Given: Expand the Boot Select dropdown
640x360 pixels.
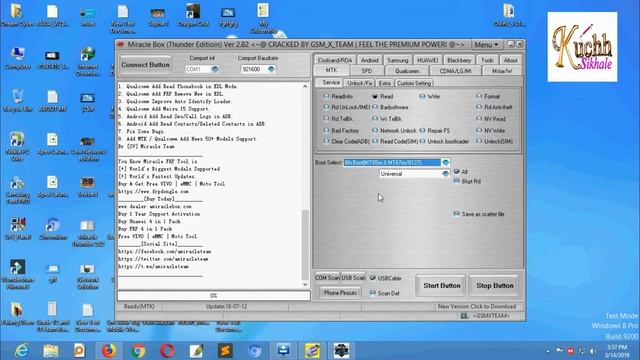Looking at the screenshot, I should pyautogui.click(x=445, y=162).
